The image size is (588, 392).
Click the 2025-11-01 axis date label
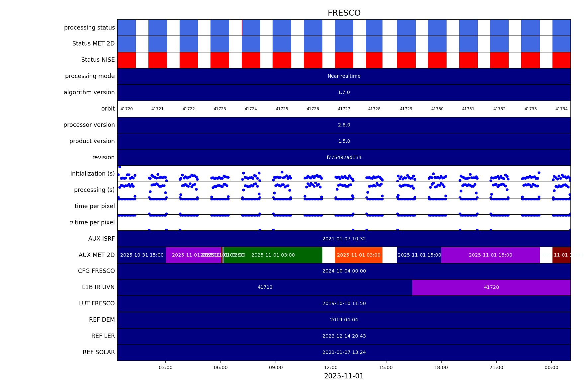click(344, 376)
